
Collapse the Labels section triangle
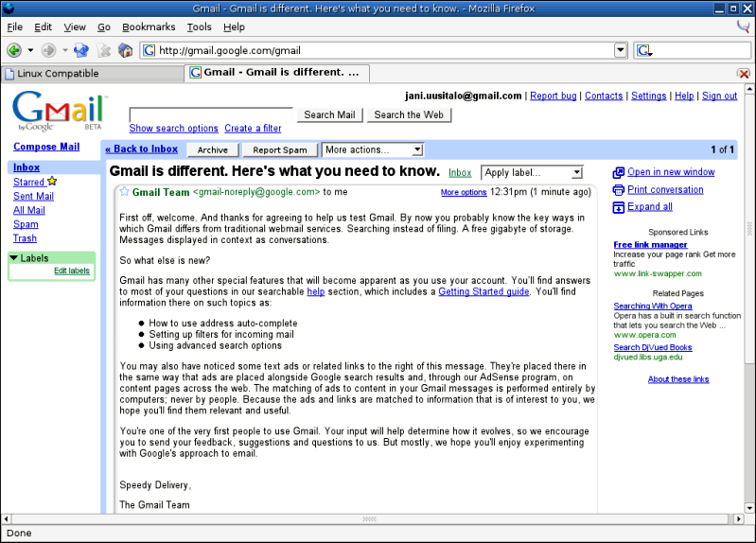(14, 258)
